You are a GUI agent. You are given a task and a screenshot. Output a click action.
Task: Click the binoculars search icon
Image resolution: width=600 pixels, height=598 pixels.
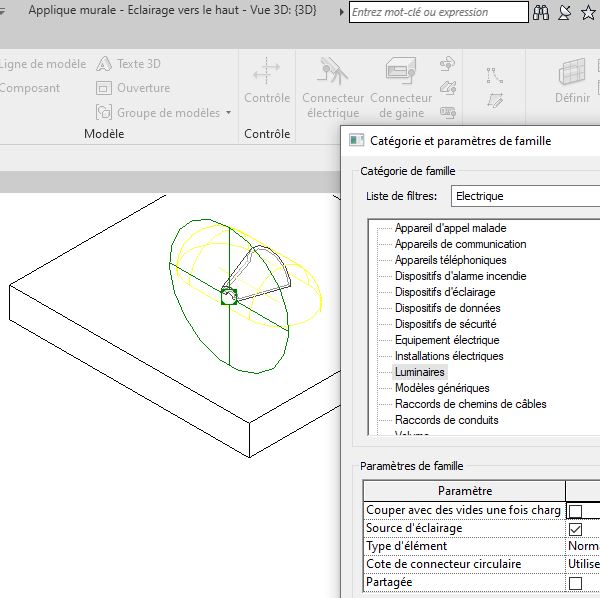[x=541, y=13]
